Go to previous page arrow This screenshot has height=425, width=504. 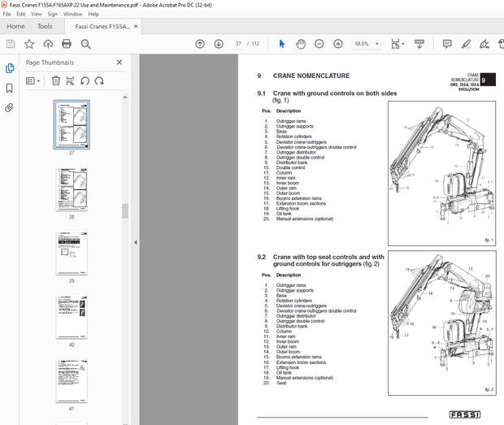point(201,44)
